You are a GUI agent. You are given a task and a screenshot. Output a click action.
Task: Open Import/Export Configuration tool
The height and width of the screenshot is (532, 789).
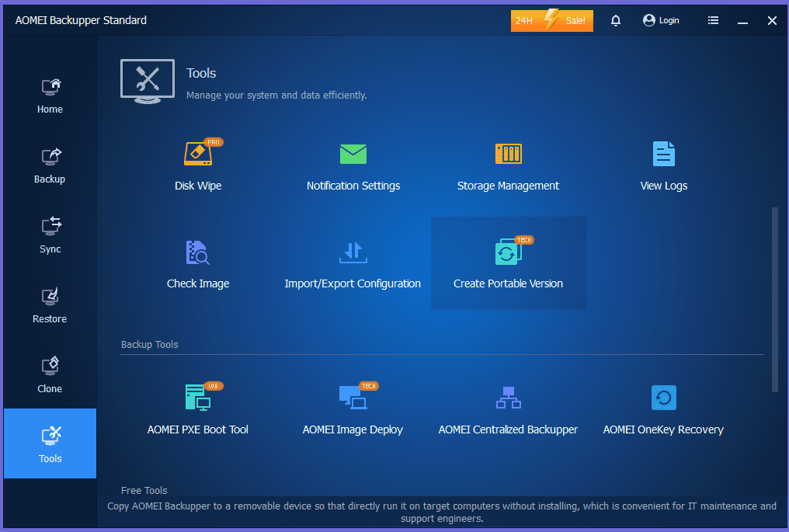[x=353, y=263]
